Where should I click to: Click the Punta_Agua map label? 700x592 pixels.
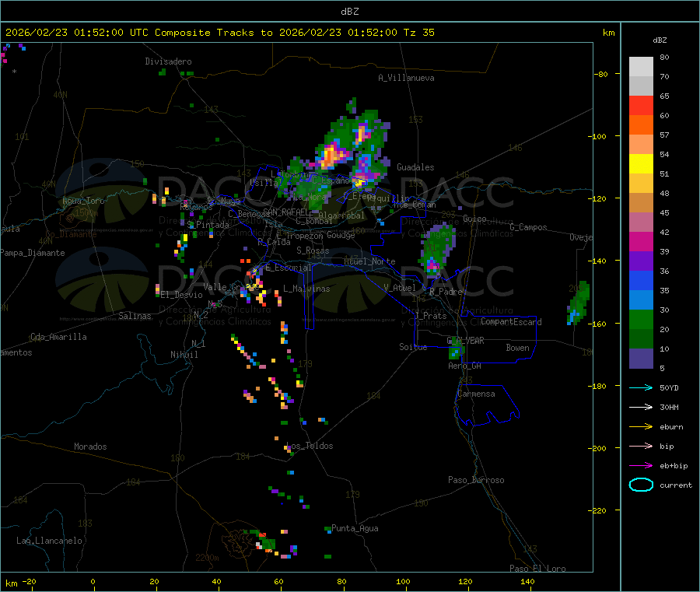coord(355,528)
